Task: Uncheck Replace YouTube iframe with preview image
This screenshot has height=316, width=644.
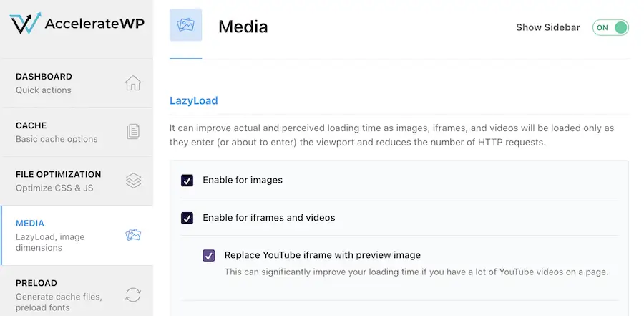Action: click(x=209, y=256)
